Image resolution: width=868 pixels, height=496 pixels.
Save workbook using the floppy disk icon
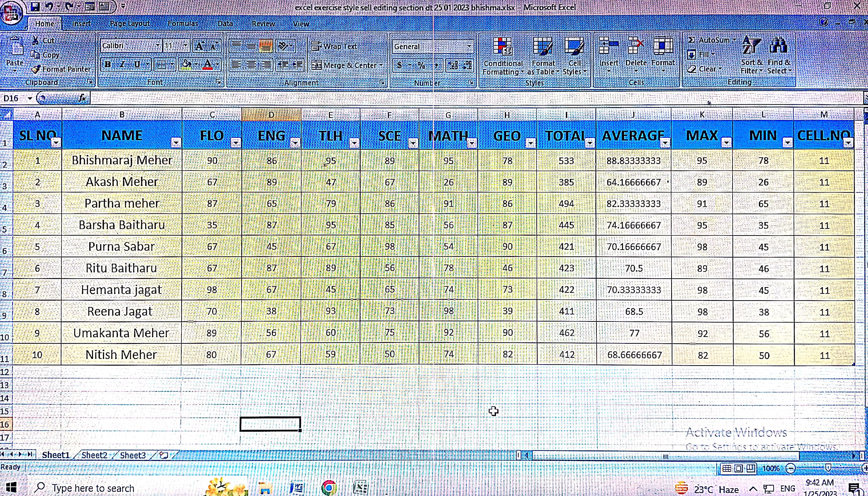[x=35, y=7]
